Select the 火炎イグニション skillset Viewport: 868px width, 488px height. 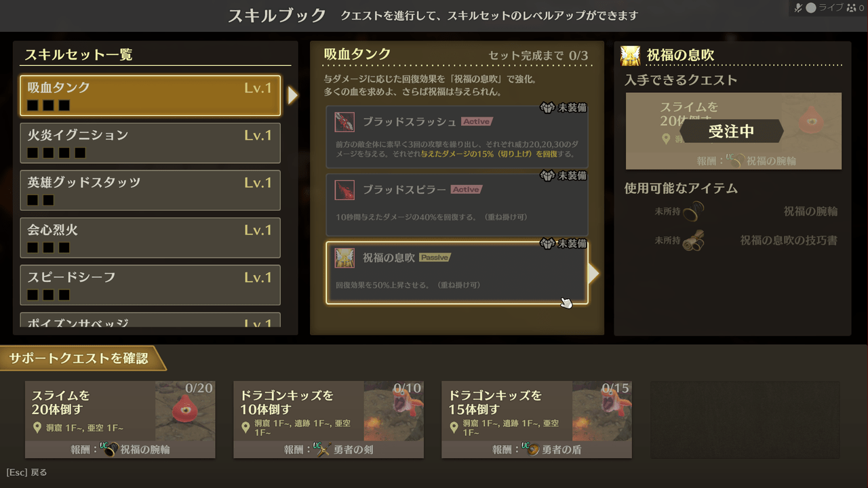151,143
